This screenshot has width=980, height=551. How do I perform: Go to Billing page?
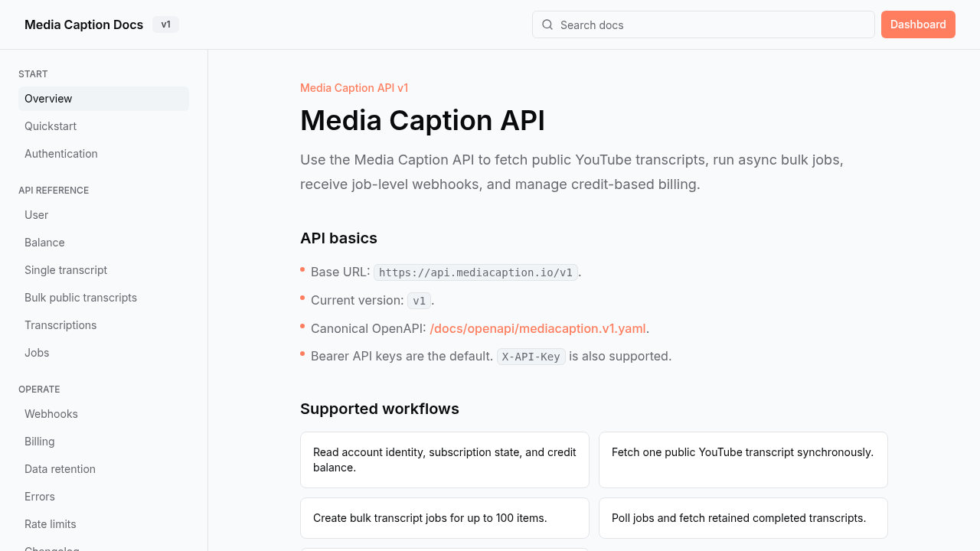point(103,442)
